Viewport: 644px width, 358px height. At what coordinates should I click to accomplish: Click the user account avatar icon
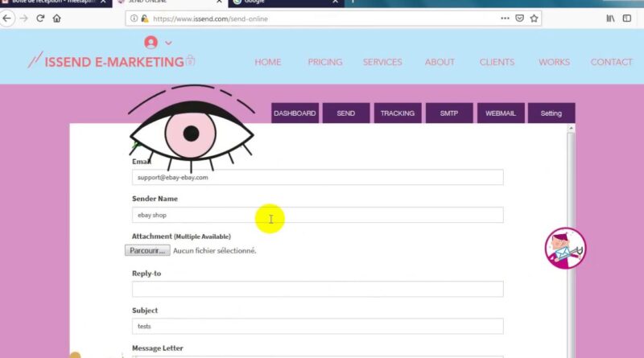tap(151, 43)
